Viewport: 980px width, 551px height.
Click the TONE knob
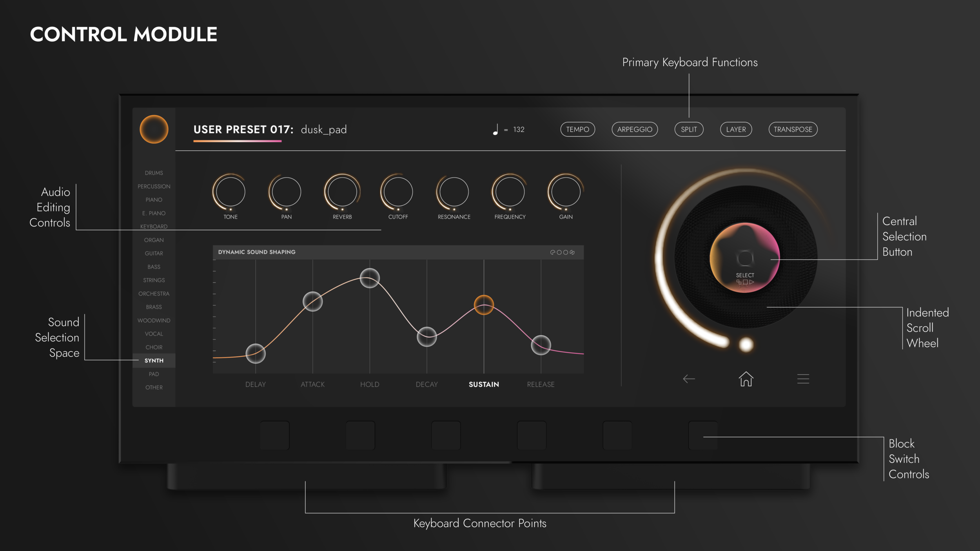pyautogui.click(x=230, y=192)
